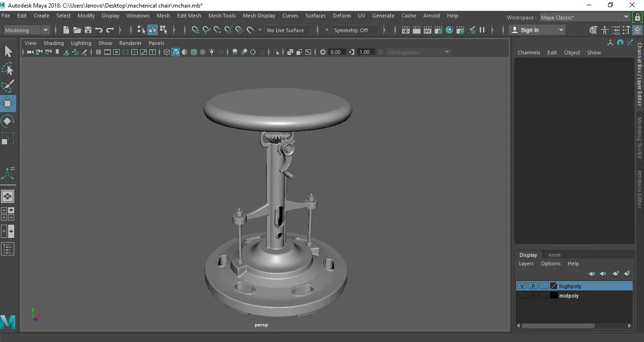The height and width of the screenshot is (342, 644).
Task: Toggle the HumanIK character controls icon
Action: (x=604, y=30)
